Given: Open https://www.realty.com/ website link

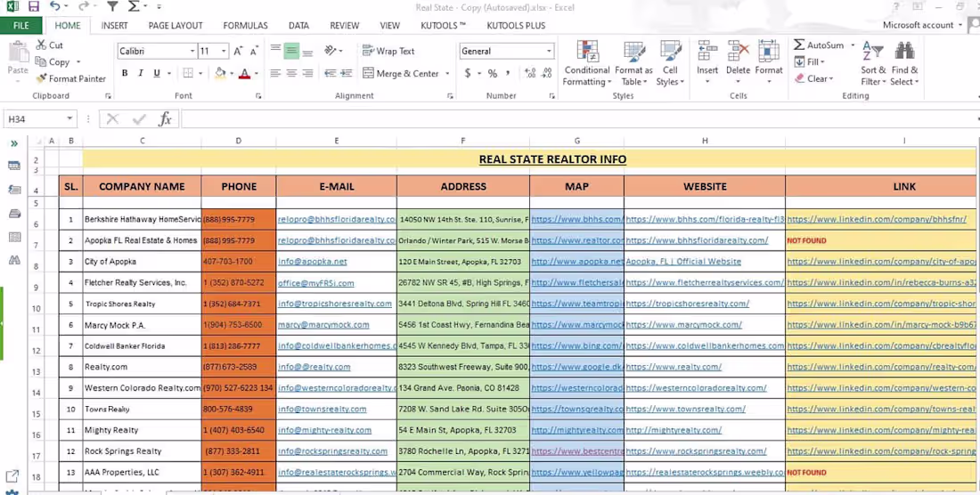Looking at the screenshot, I should click(674, 367).
